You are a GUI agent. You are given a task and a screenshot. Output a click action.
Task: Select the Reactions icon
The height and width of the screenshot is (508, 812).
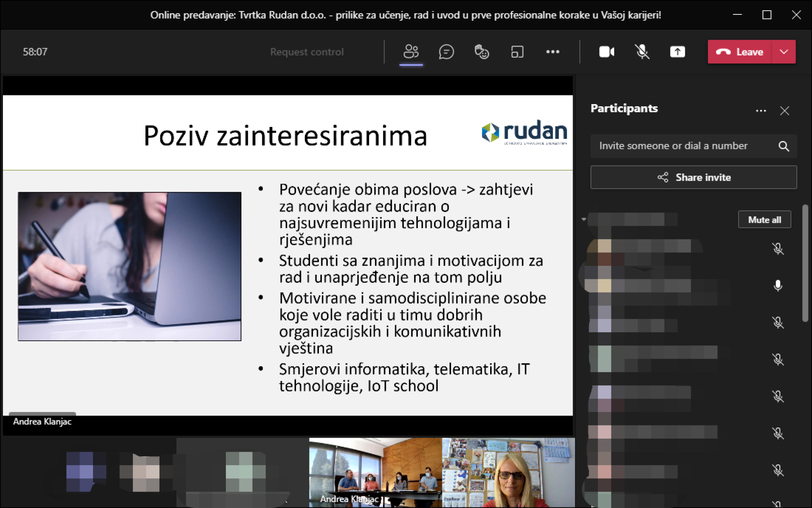click(482, 52)
